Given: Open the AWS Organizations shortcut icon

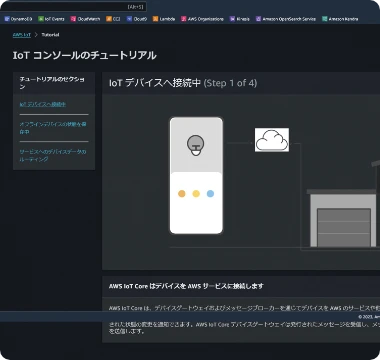Looking at the screenshot, I should pyautogui.click(x=184, y=19).
